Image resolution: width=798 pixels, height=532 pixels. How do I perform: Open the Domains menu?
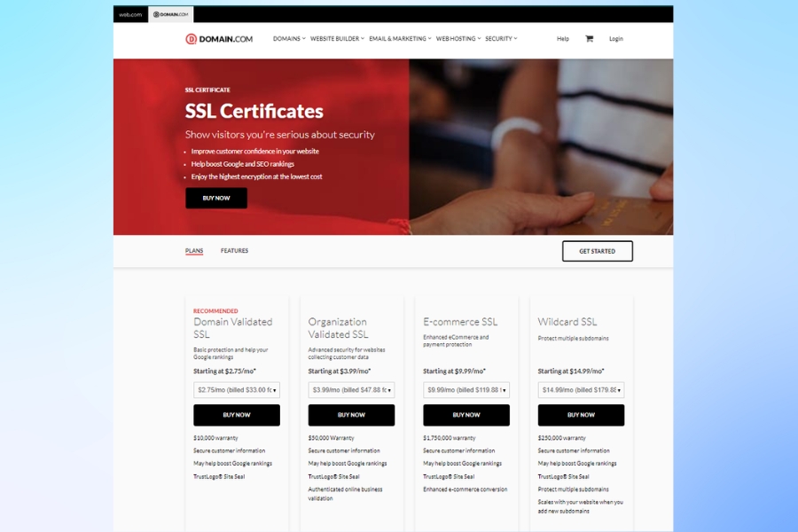(x=289, y=39)
